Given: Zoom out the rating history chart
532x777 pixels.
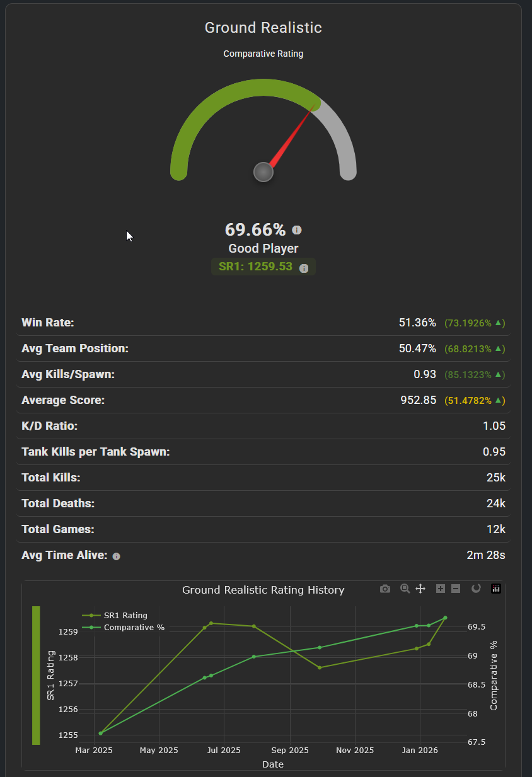Looking at the screenshot, I should click(456, 589).
